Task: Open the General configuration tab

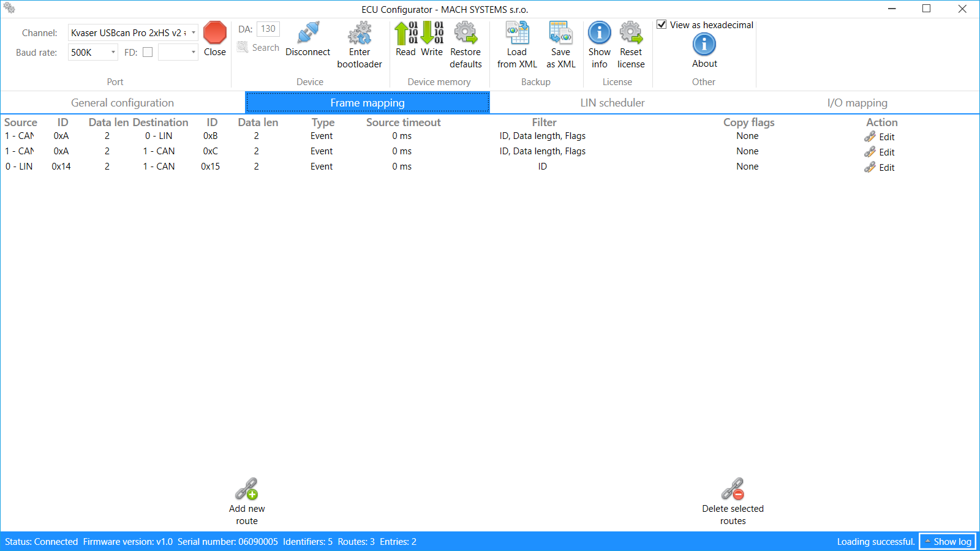Action: coord(123,103)
